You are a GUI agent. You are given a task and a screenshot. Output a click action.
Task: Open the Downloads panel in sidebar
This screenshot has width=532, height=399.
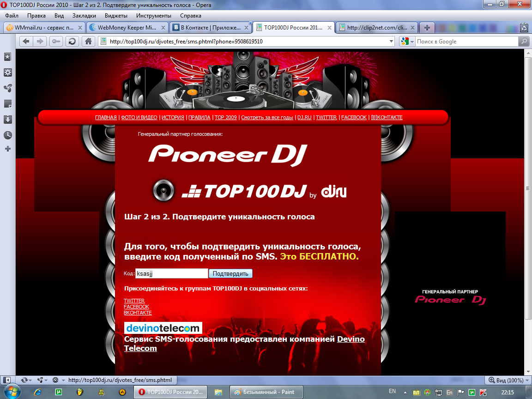[7, 120]
